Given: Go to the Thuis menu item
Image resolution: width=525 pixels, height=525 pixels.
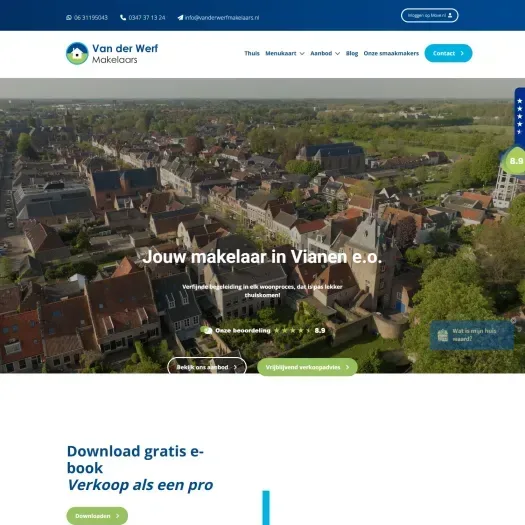Looking at the screenshot, I should coord(252,53).
